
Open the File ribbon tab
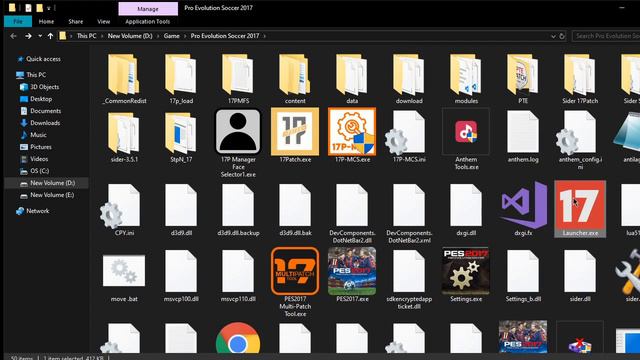click(18, 21)
